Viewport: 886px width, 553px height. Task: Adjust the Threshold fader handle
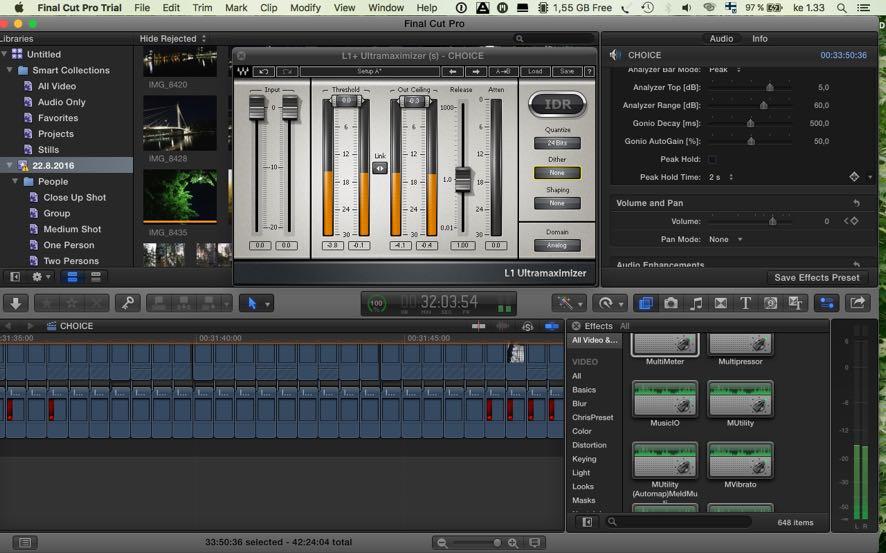pyautogui.click(x=345, y=101)
